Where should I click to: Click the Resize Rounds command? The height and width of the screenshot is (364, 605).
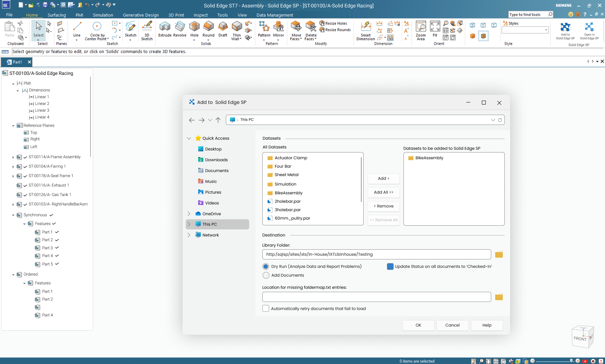(x=335, y=30)
